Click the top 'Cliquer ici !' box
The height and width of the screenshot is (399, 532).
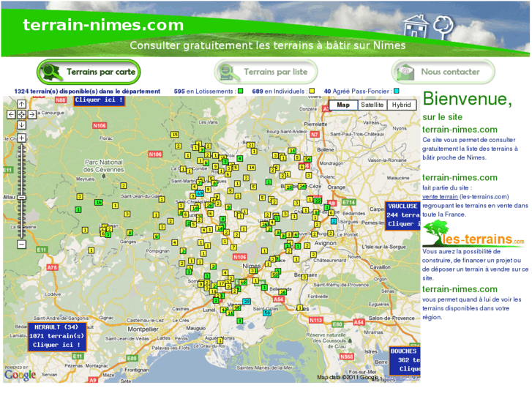[99, 100]
